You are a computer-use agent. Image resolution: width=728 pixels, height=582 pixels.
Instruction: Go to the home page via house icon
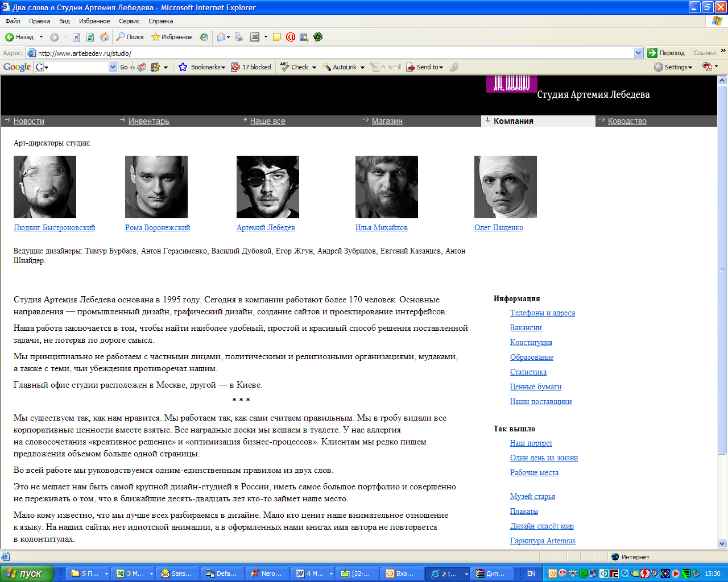(x=104, y=37)
